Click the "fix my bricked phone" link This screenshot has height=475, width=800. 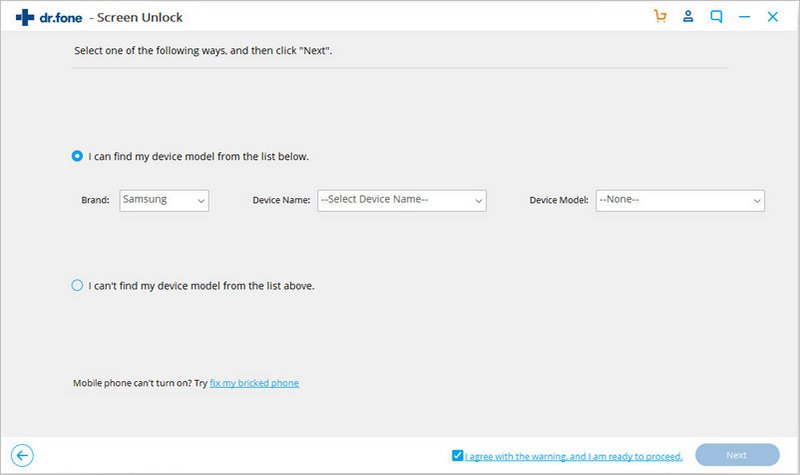click(x=254, y=383)
